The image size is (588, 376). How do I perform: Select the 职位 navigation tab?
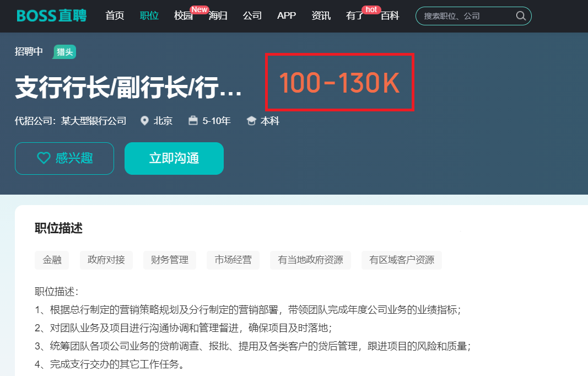[x=149, y=15]
